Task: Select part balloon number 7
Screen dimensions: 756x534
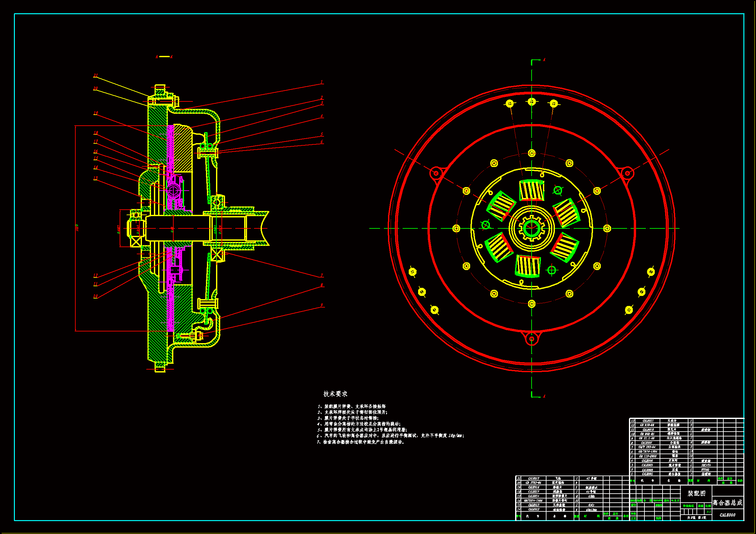Action: 322,275
